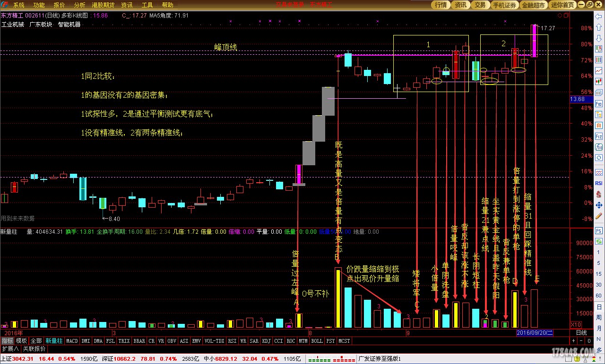Click the 0 reset button near 日线

[589, 341]
